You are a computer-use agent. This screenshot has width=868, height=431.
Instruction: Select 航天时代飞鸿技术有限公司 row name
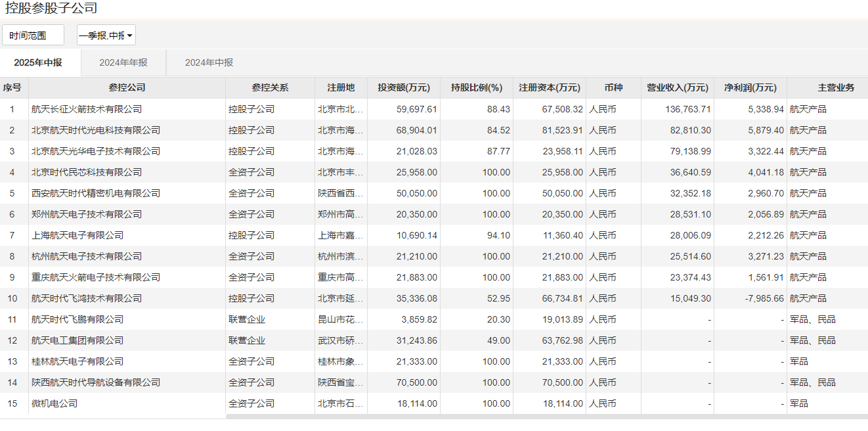click(x=87, y=298)
